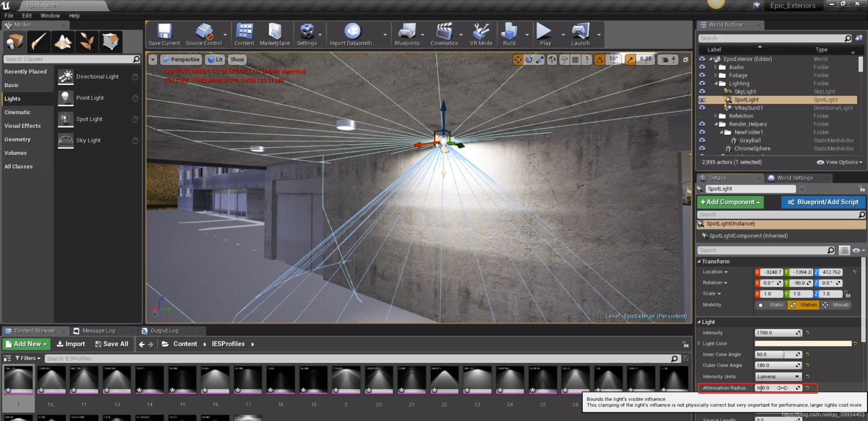The image size is (868, 421).
Task: Click the Import button in Content Browser
Action: [71, 344]
